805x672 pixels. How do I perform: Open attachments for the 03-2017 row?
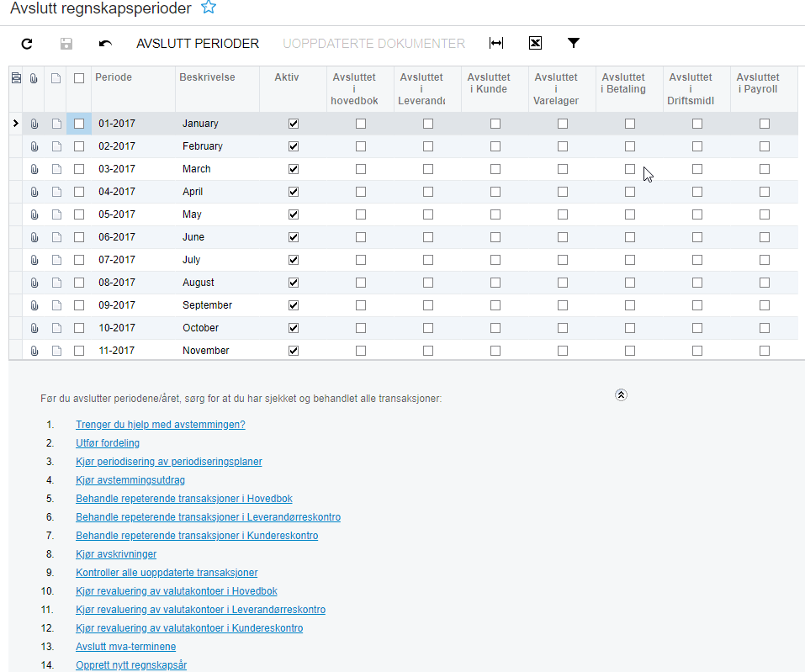(x=34, y=169)
